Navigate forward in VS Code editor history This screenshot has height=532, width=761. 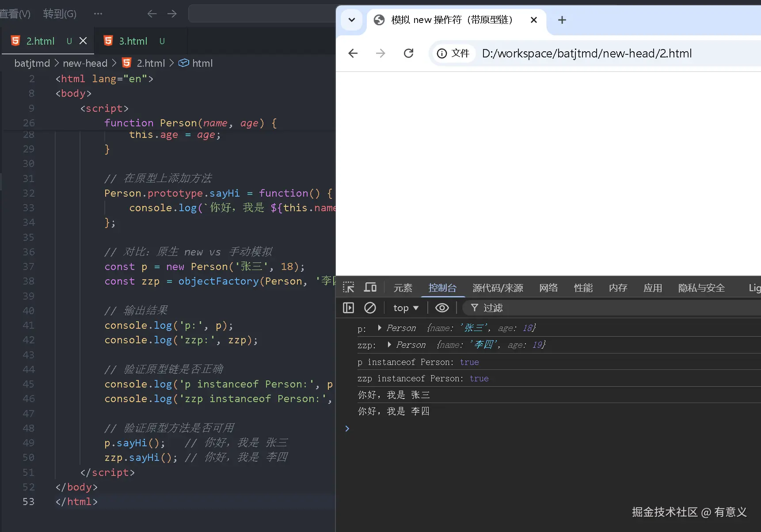pyautogui.click(x=172, y=14)
